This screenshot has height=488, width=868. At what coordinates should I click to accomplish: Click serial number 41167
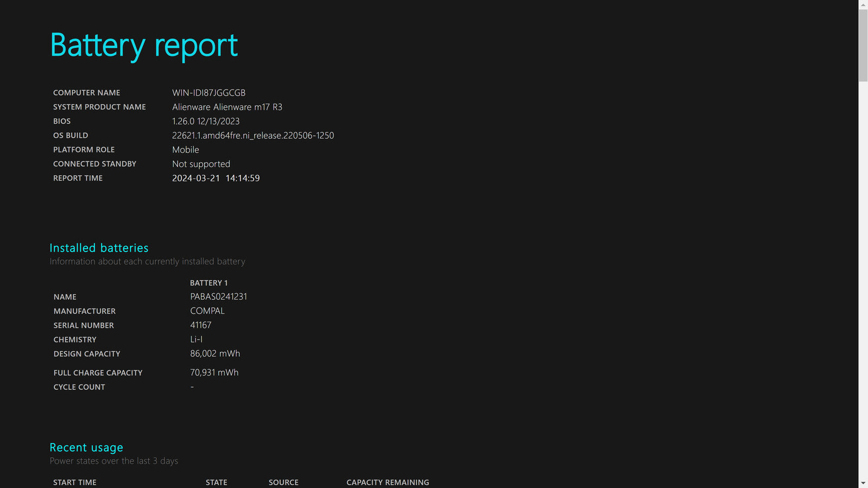tap(201, 325)
